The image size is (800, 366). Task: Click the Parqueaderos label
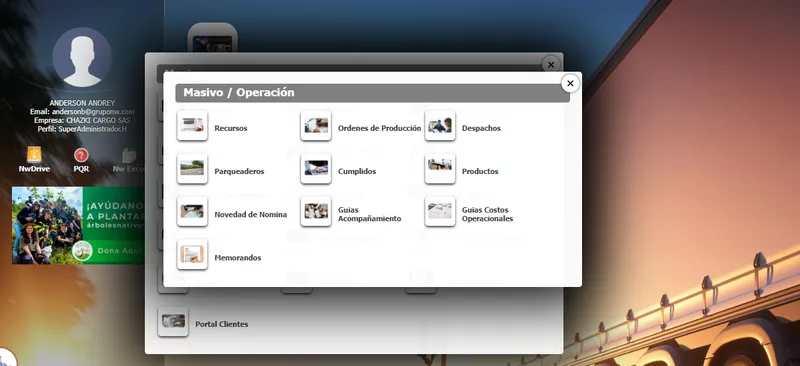239,172
